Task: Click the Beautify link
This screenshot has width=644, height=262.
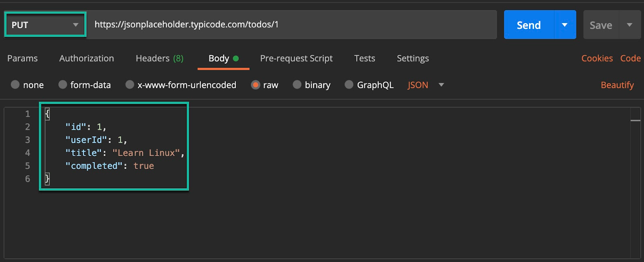Action: pyautogui.click(x=617, y=85)
